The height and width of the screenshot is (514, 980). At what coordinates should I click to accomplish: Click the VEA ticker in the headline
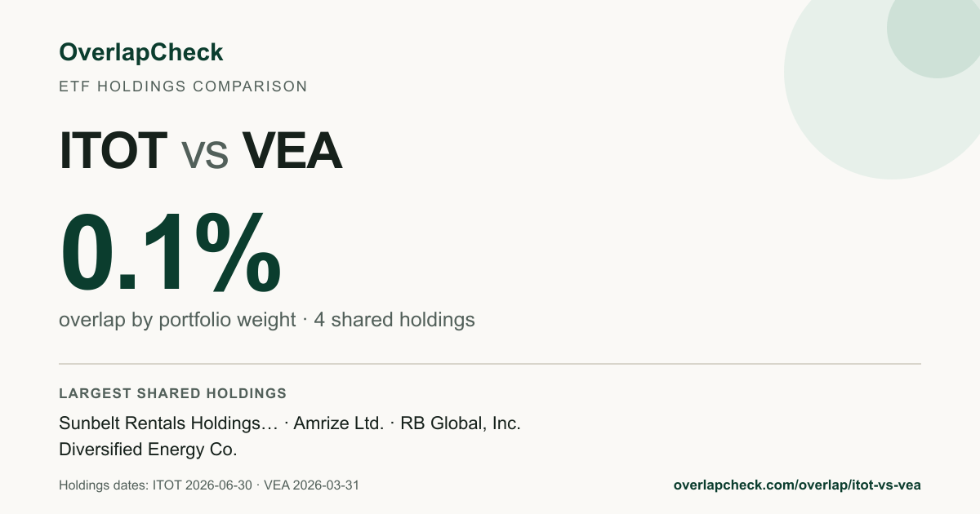point(291,151)
